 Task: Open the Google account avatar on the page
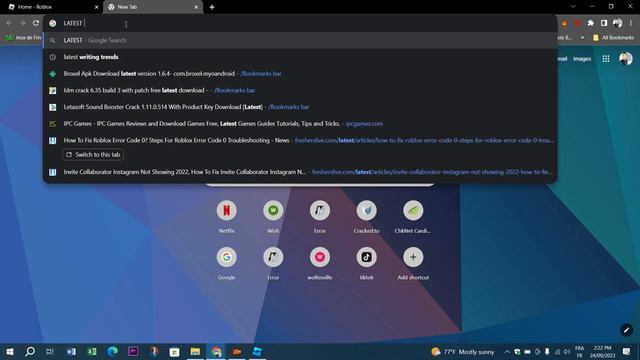625,59
